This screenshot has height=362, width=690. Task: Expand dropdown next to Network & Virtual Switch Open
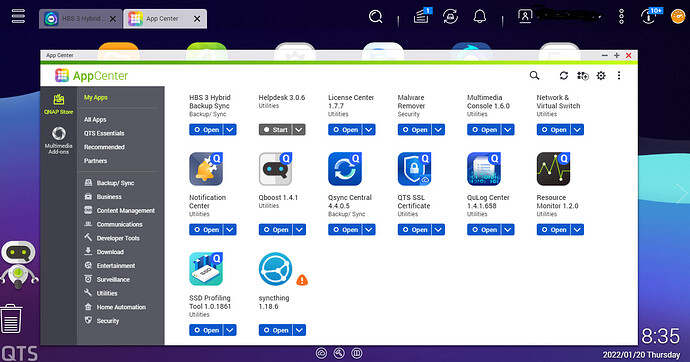coord(578,130)
